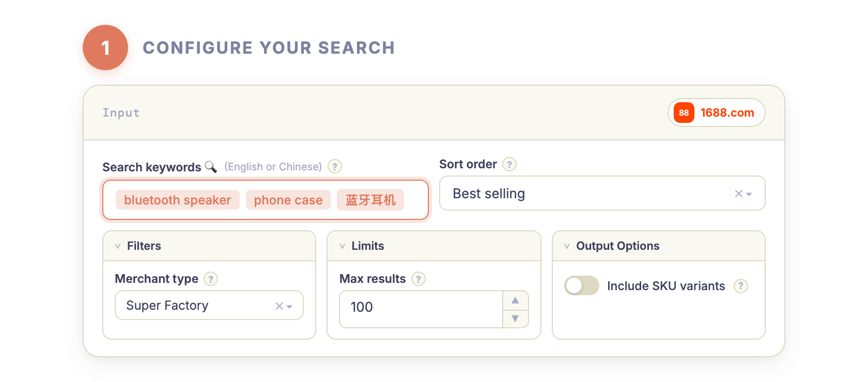Screen dimensions: 868x382
Task: Open the Merchant type dropdown
Action: point(289,306)
